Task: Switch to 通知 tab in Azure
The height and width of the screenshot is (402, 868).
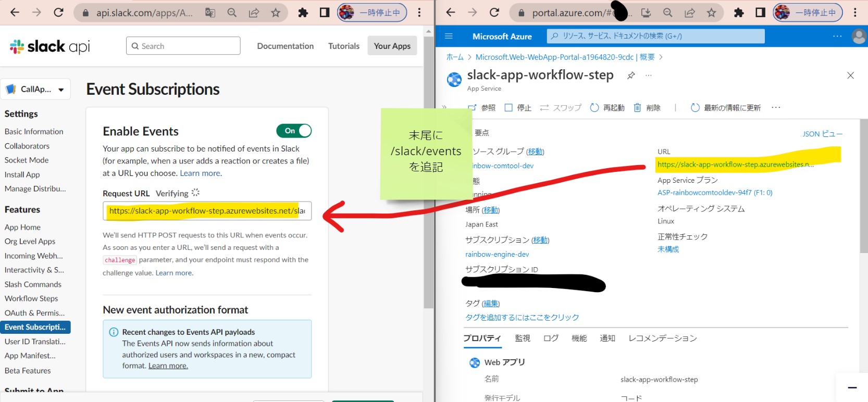Action: tap(607, 338)
